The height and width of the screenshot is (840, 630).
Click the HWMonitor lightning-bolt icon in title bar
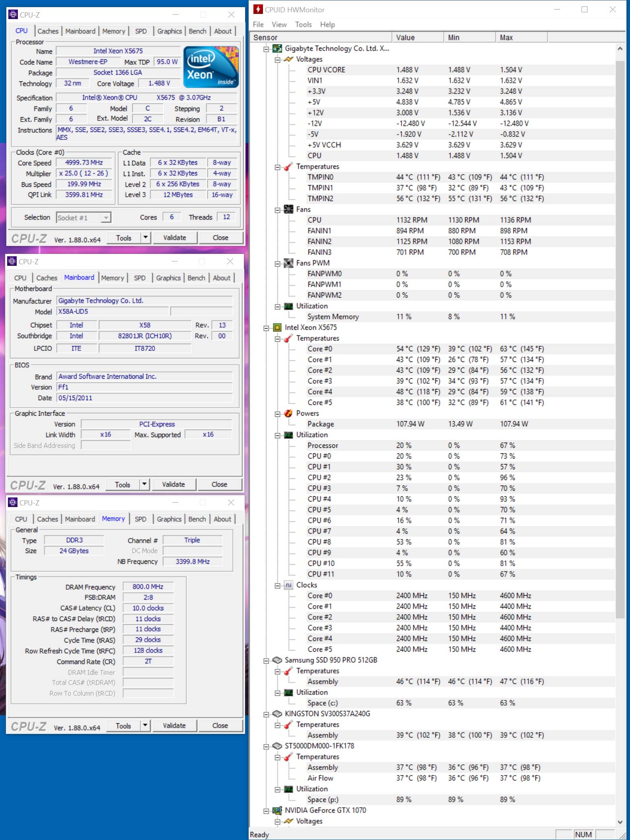click(x=258, y=9)
